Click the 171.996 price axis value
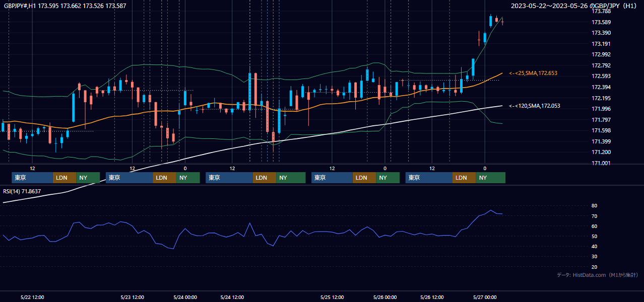 (601, 109)
